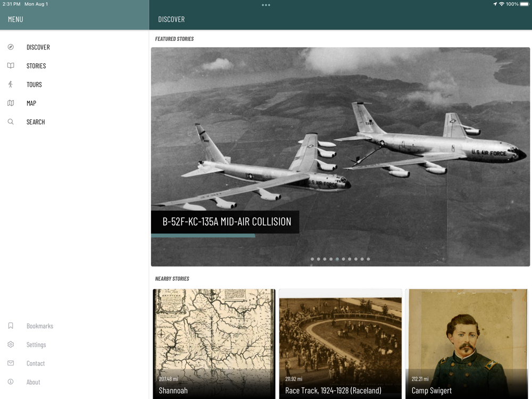Open the Contact link
The height and width of the screenshot is (399, 532).
[36, 363]
